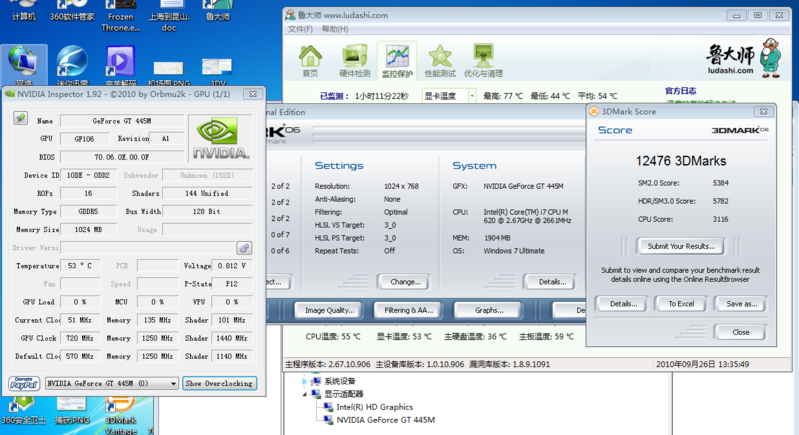Select the 监控保护 monitoring tab icon

397,60
